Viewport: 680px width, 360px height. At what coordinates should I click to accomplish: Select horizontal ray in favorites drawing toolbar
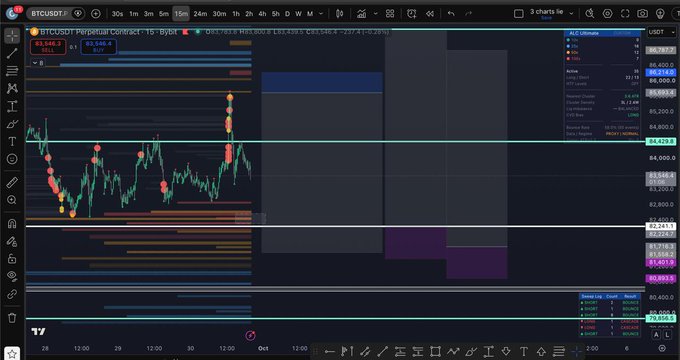pos(329,352)
